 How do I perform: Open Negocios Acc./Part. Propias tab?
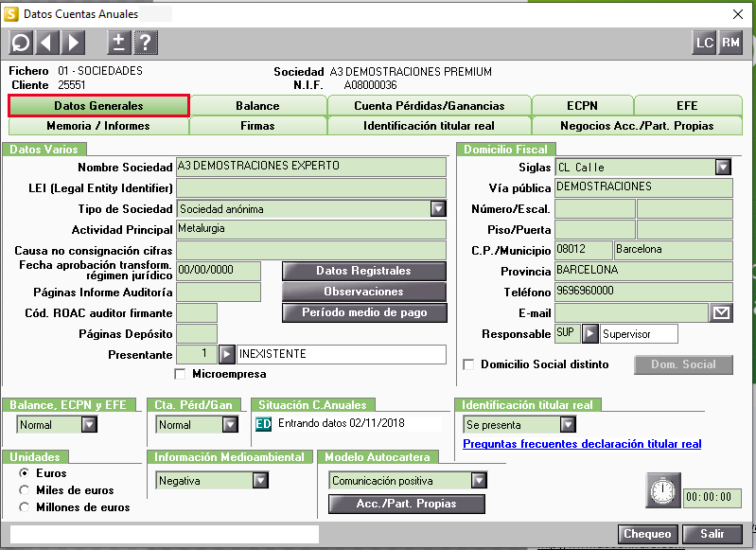coord(637,126)
